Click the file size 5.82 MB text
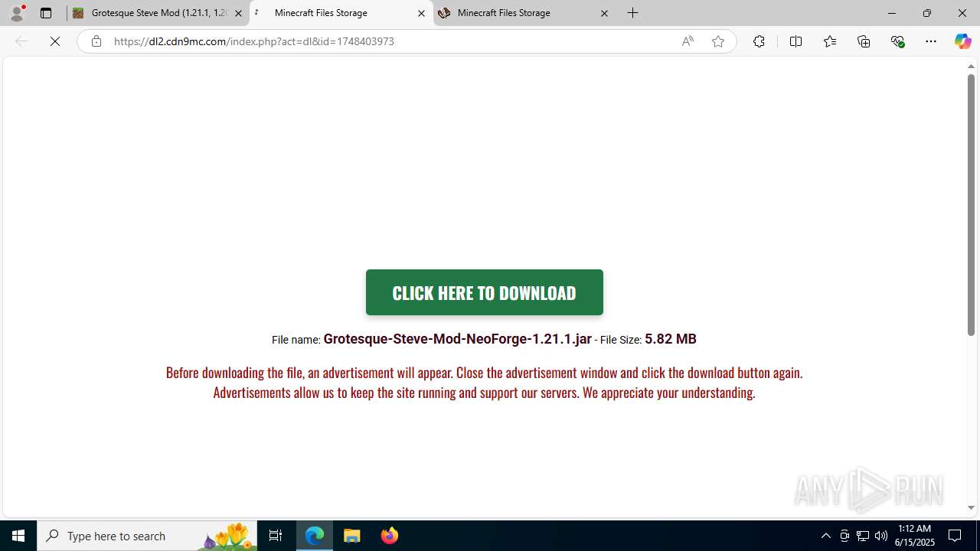 pos(671,339)
